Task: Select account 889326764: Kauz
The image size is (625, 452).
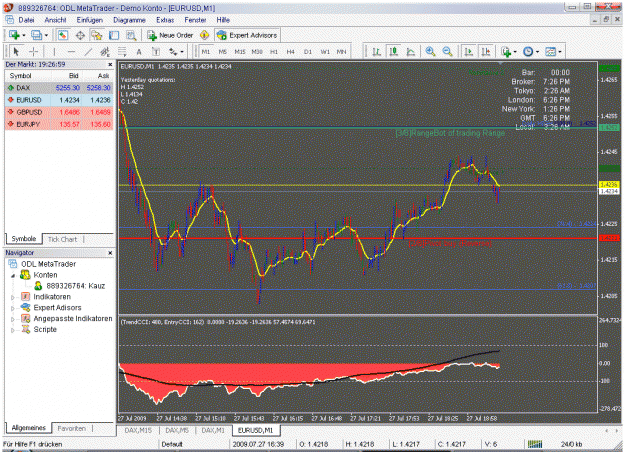Action: 70,286
